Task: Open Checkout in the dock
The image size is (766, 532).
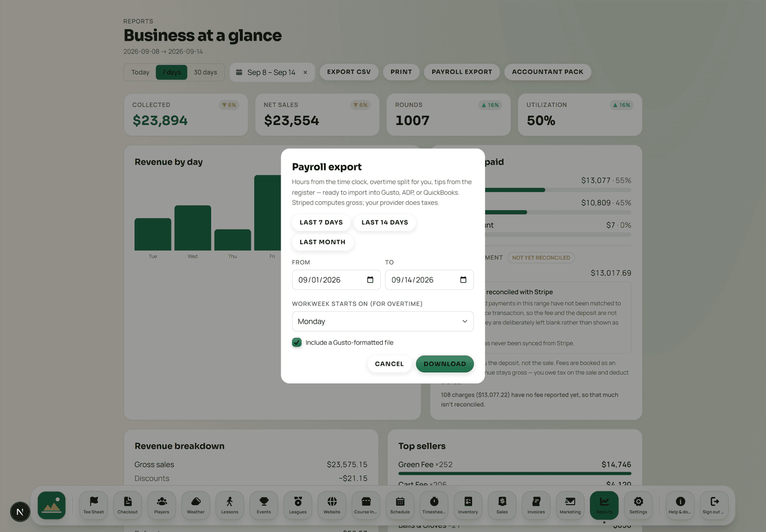Action: (127, 505)
